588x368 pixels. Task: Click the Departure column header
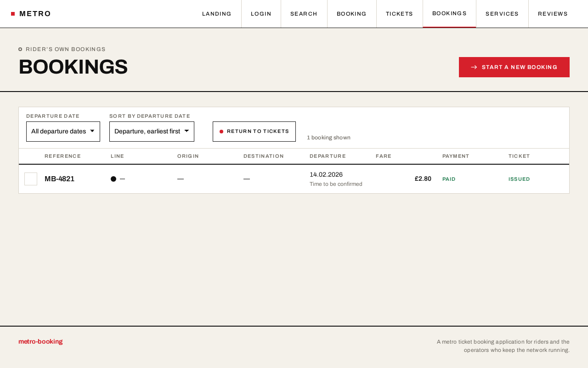[x=328, y=156]
